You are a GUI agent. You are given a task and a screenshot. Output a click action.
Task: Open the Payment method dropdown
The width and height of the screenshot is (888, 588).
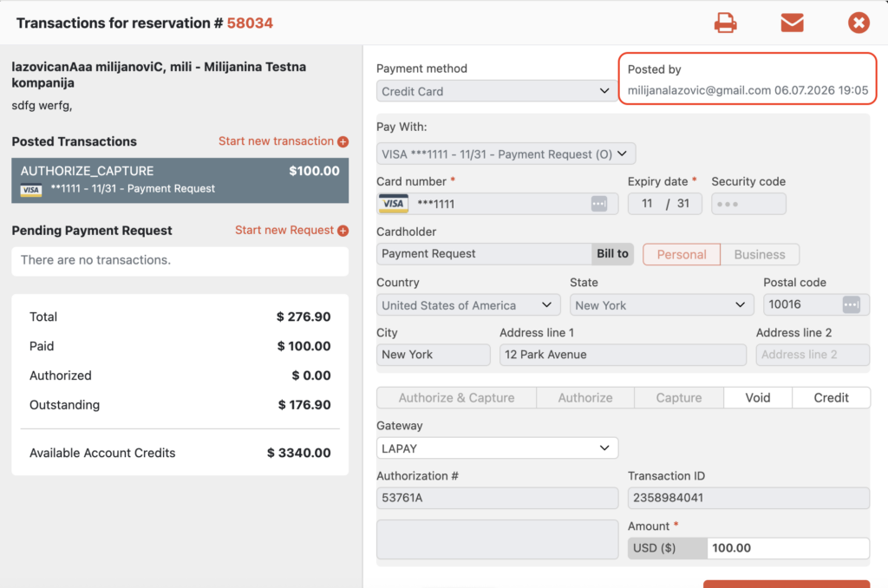495,91
